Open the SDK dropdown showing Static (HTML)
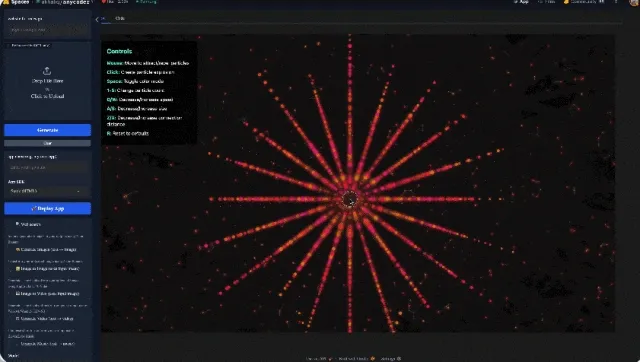This screenshot has height=362, width=640. click(x=47, y=191)
